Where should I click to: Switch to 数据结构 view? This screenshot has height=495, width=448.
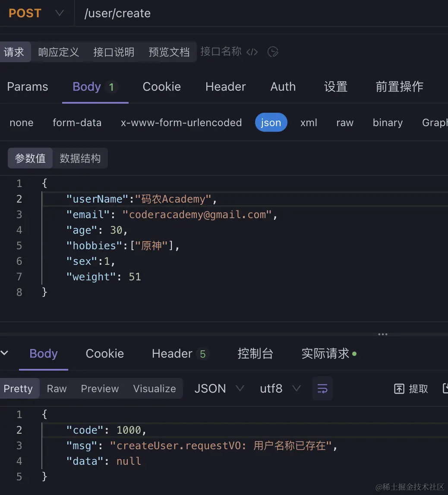(80, 158)
